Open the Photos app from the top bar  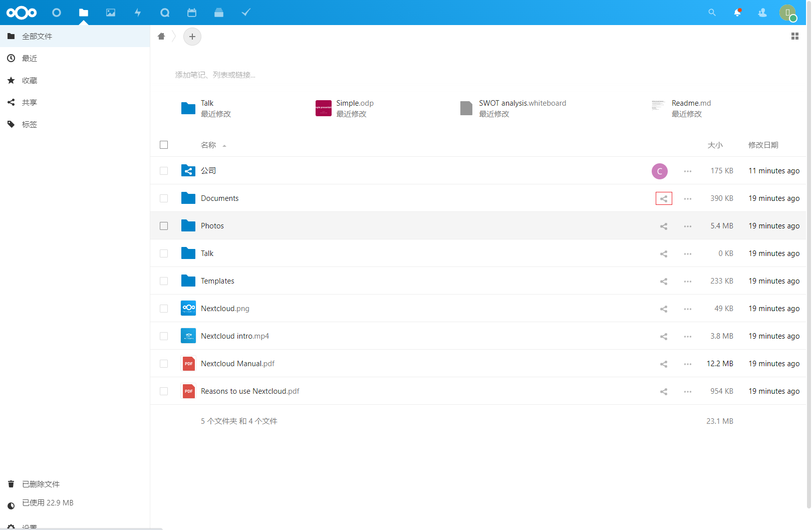pos(111,13)
